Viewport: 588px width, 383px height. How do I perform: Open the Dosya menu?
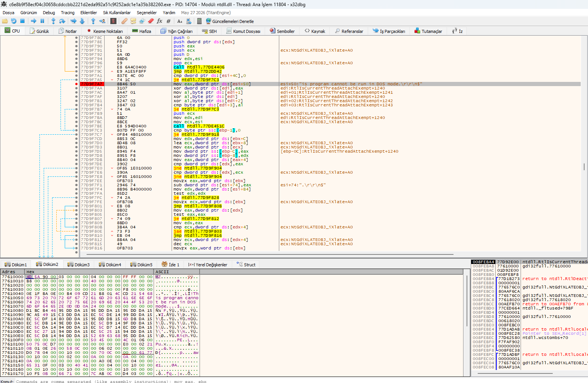(8, 13)
